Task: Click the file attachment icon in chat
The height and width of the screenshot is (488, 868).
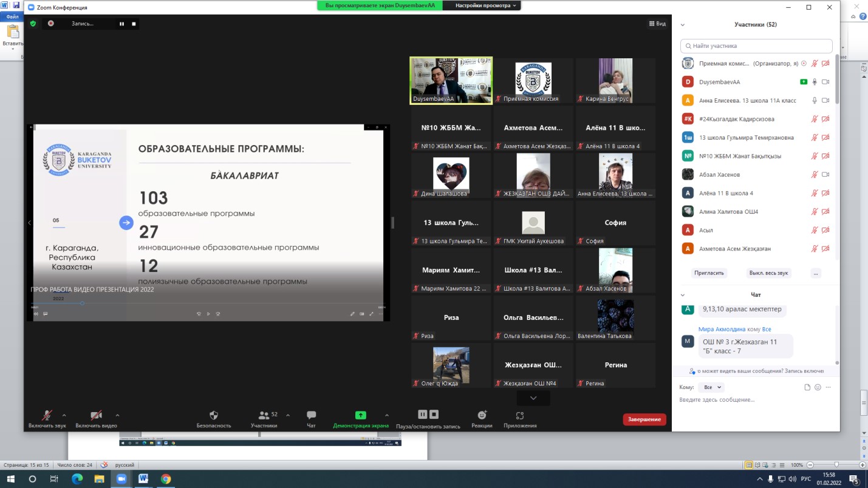Action: coord(807,387)
